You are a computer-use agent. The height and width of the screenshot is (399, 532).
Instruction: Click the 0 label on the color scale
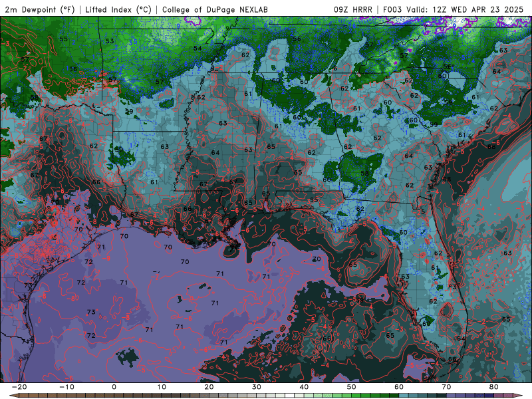pyautogui.click(x=114, y=387)
